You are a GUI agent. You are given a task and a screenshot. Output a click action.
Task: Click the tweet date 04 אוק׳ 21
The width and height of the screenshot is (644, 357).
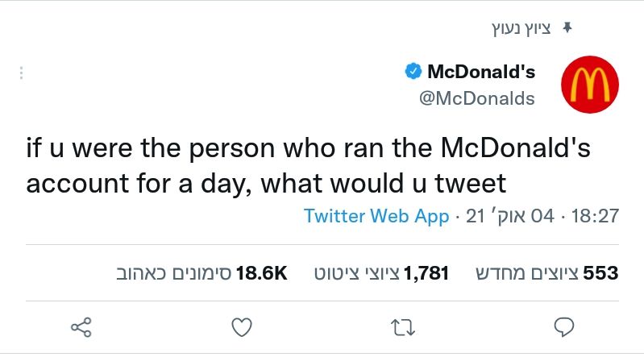pos(510,216)
